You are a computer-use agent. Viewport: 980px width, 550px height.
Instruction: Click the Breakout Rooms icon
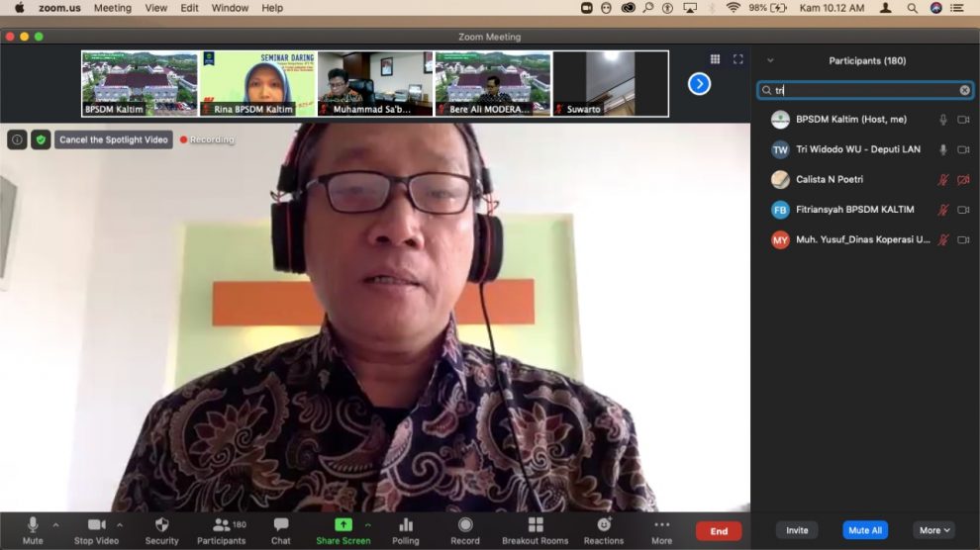pyautogui.click(x=535, y=525)
